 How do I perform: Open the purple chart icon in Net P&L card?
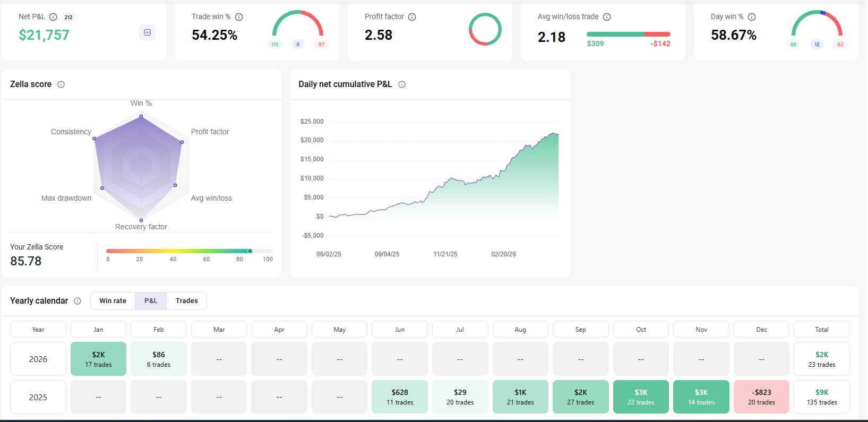pos(148,32)
